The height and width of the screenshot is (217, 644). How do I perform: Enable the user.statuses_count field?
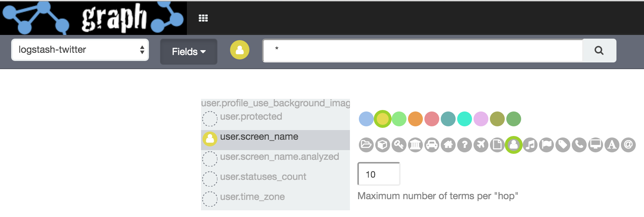point(210,179)
